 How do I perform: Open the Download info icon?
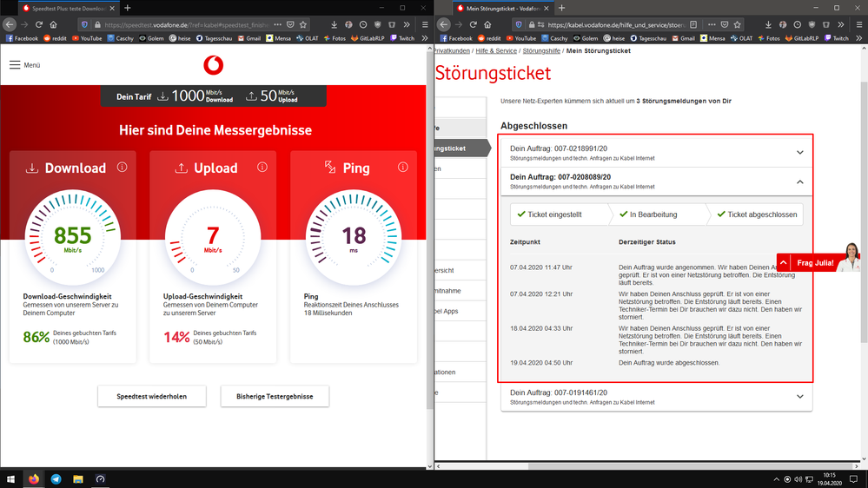click(x=123, y=167)
